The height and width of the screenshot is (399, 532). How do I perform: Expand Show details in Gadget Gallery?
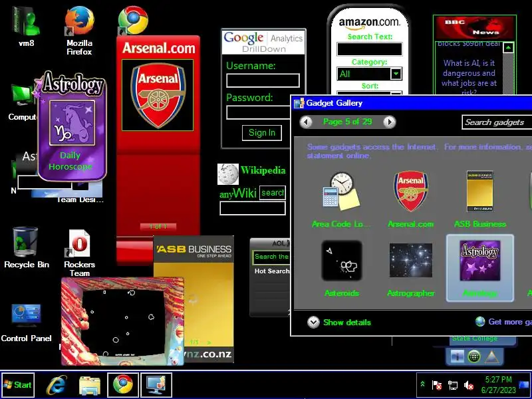click(x=339, y=322)
